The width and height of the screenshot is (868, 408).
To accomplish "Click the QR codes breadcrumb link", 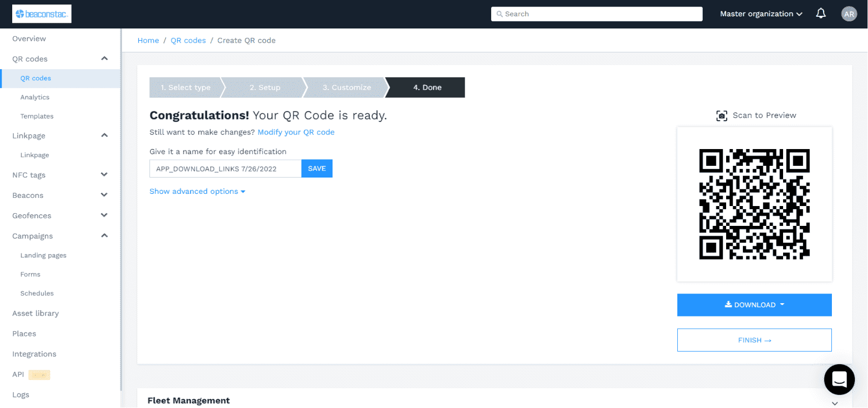I will pos(188,41).
